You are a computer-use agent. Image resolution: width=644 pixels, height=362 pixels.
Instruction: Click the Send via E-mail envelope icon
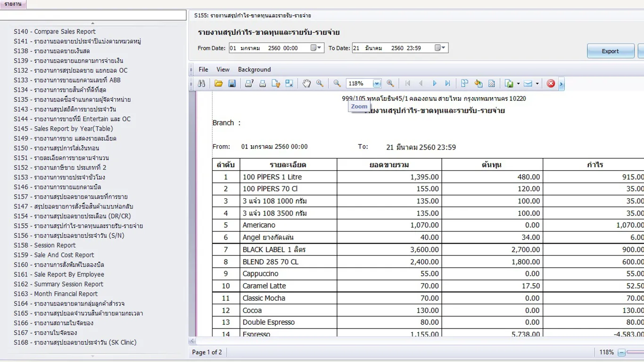click(528, 83)
